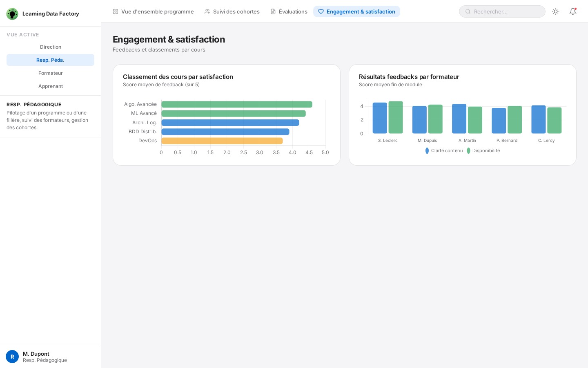Toggle the Clarté contenu legend series
This screenshot has height=368, width=588.
tap(444, 150)
